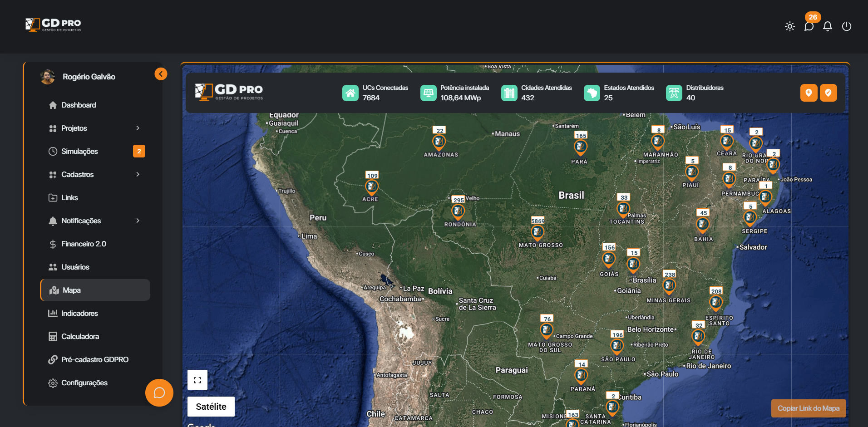Viewport: 868px width, 427px height.
Task: Select the Amazonas map marker
Action: coord(439,142)
